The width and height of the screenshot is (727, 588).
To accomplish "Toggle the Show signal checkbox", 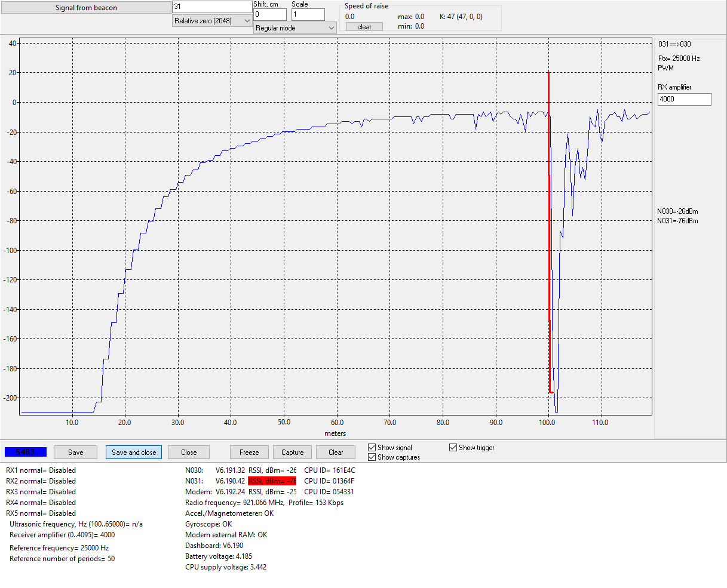I will [372, 448].
